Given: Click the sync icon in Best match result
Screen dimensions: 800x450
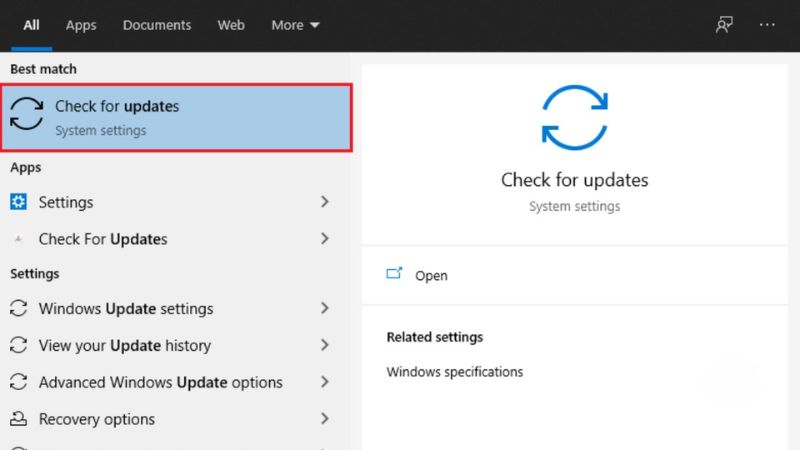Looking at the screenshot, I should [27, 113].
